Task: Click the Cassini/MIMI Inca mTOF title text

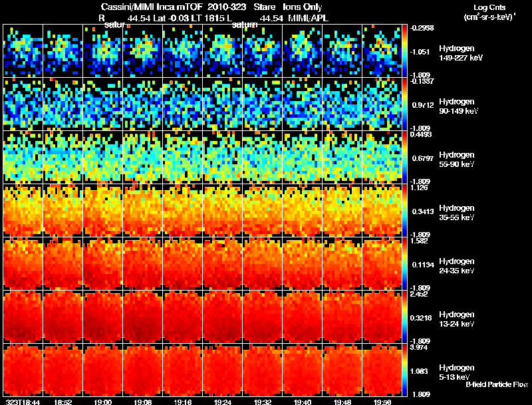Action: (152, 7)
